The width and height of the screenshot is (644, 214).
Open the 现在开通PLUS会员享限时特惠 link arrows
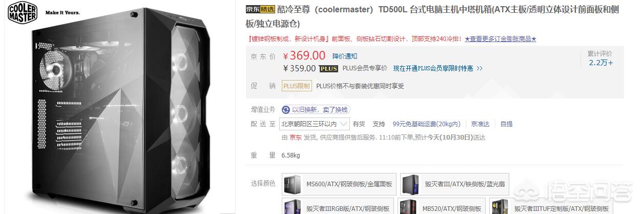coord(438,68)
